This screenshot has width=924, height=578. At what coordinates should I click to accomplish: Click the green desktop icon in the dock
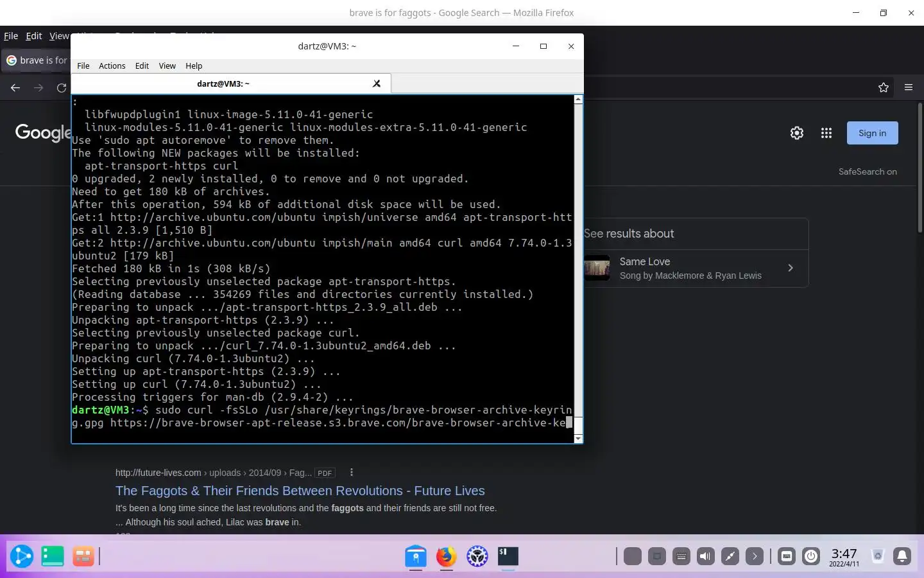[53, 556]
